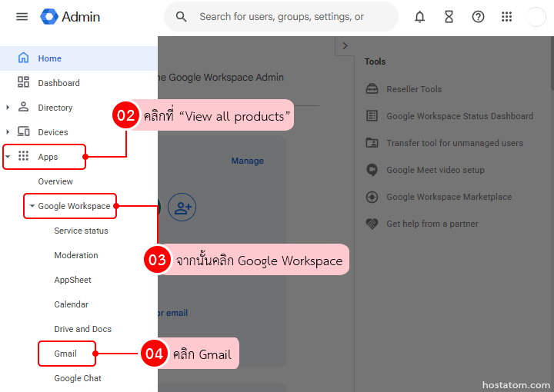The width and height of the screenshot is (554, 392).
Task: Click the Dashboard tiles icon
Action: [23, 82]
